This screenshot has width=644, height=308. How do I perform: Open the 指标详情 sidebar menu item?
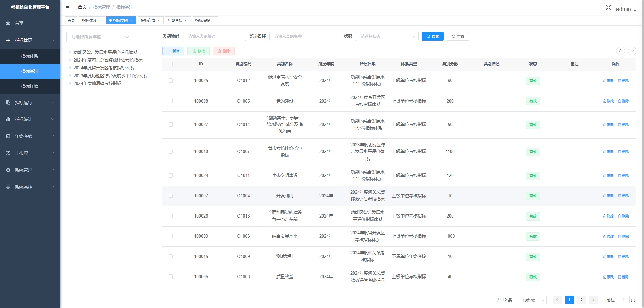pyautogui.click(x=30, y=86)
